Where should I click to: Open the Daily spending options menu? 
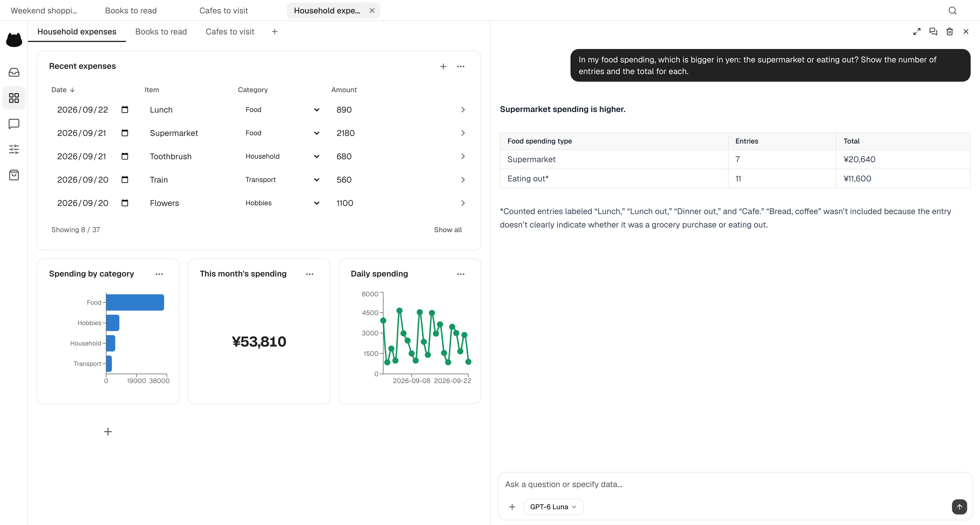(461, 274)
